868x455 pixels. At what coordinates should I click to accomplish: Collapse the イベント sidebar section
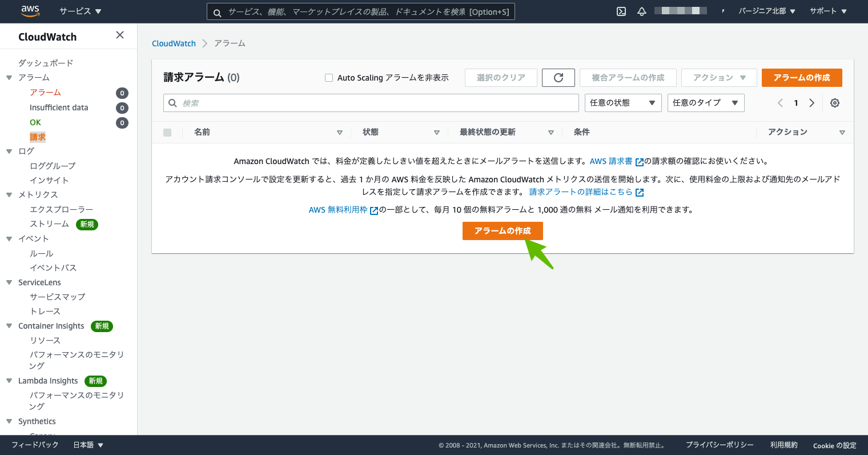(x=9, y=239)
